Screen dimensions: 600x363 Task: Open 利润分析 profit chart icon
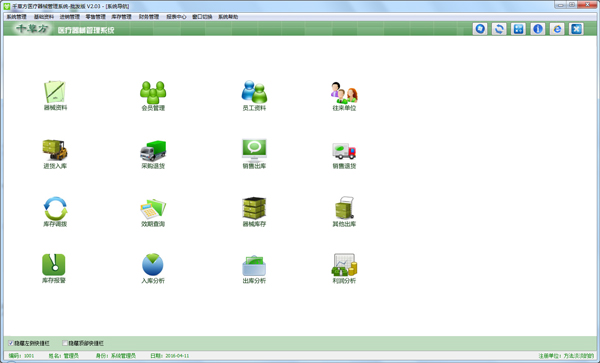pyautogui.click(x=344, y=265)
